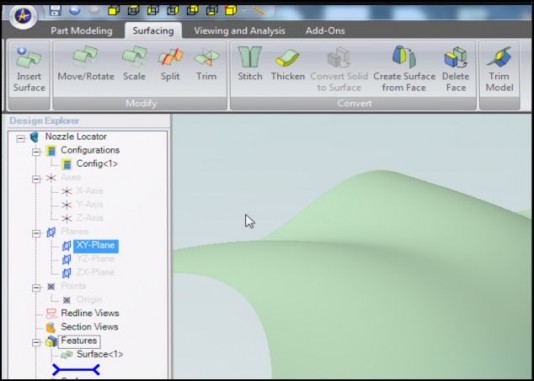
Task: Select Surface<1> under Features
Action: click(x=100, y=354)
